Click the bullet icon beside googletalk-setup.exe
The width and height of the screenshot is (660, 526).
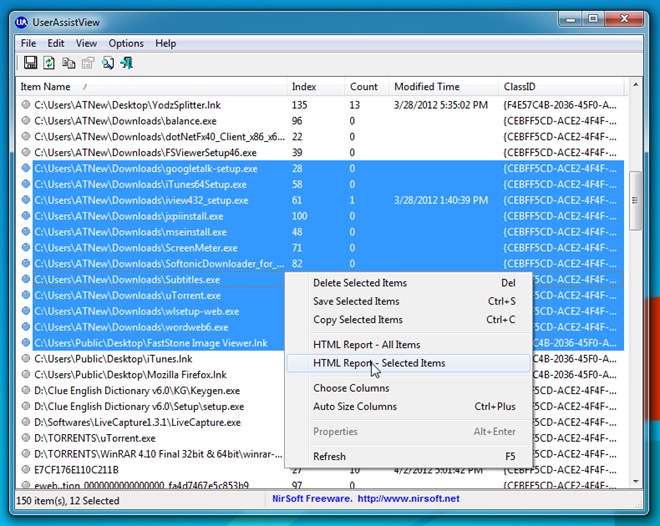click(x=26, y=168)
